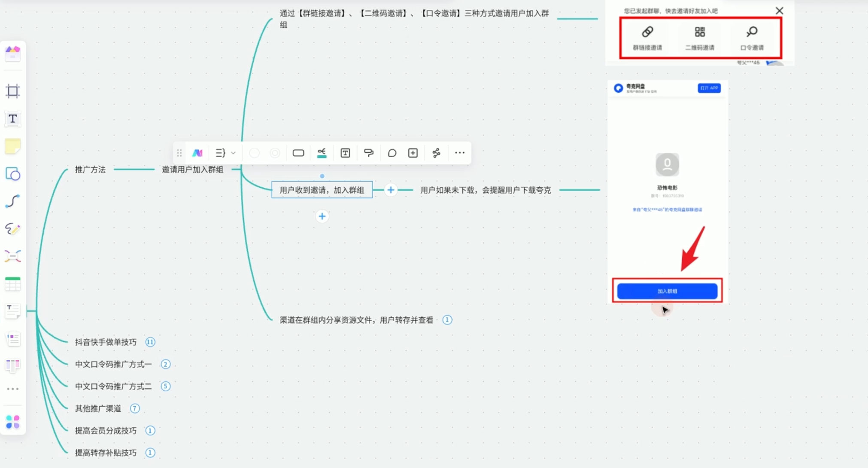Open the more tools menu at the sidebar bottom
The image size is (868, 468).
[13, 389]
